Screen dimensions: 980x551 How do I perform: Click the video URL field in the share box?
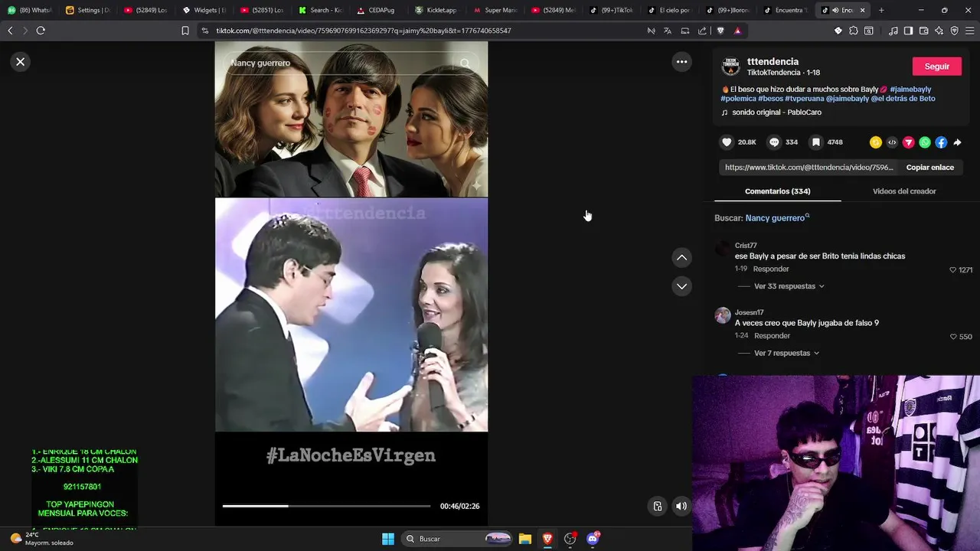[x=808, y=168]
